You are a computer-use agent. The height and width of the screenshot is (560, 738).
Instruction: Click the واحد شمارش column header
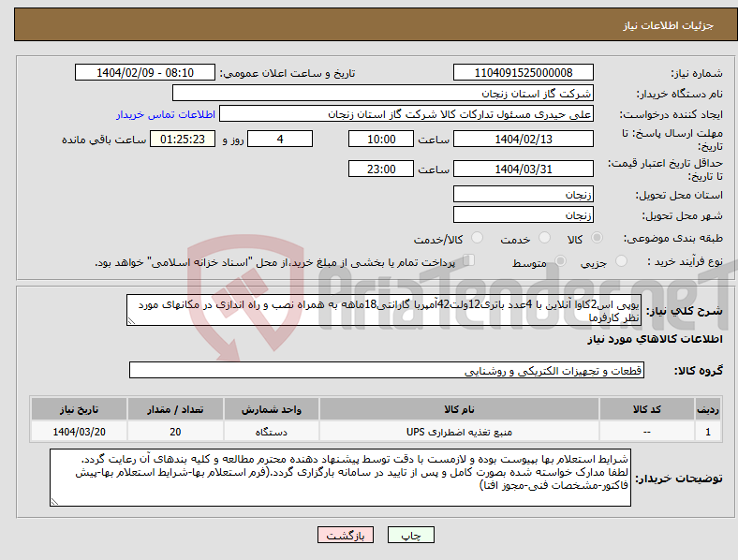tap(272, 409)
